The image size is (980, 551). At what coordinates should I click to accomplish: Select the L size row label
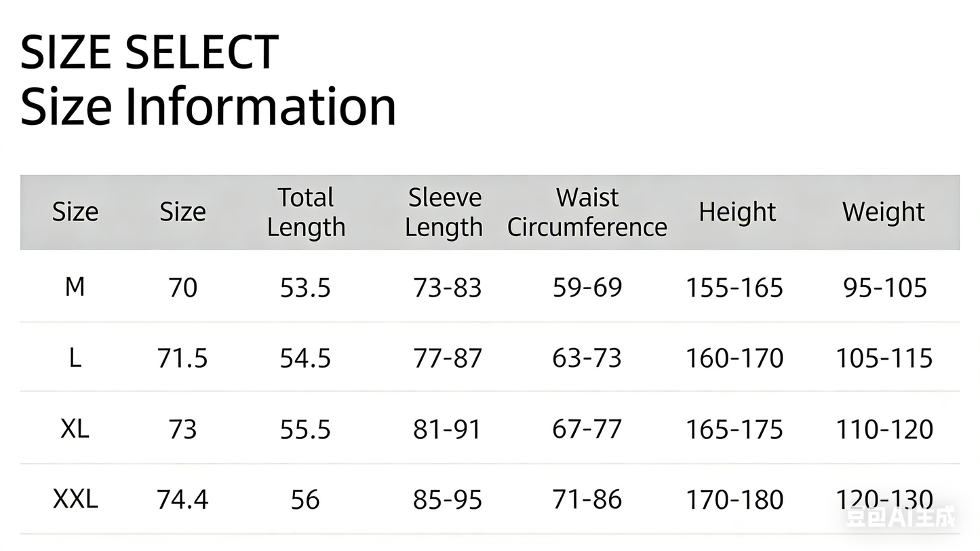tap(75, 358)
